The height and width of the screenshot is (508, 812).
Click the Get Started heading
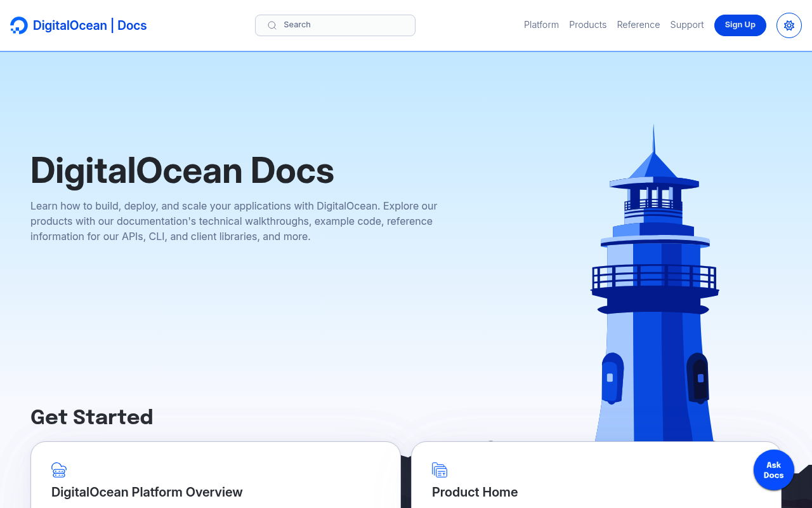92,417
